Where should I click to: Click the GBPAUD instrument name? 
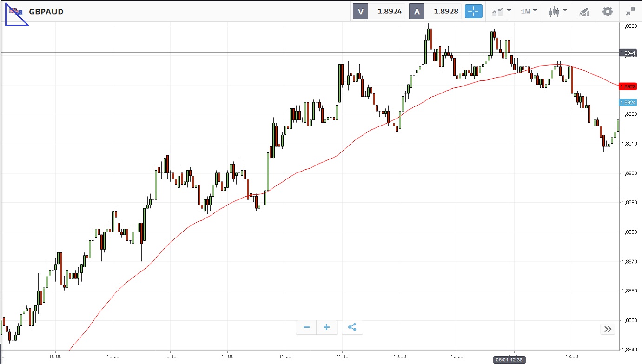46,12
